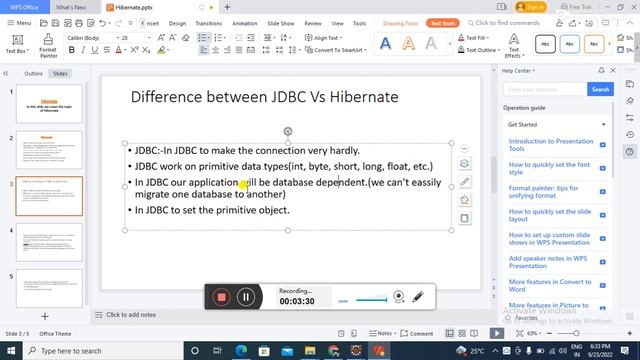The image size is (640, 360).
Task: Click pencil quick-style icon beside text box
Action: [x=464, y=182]
